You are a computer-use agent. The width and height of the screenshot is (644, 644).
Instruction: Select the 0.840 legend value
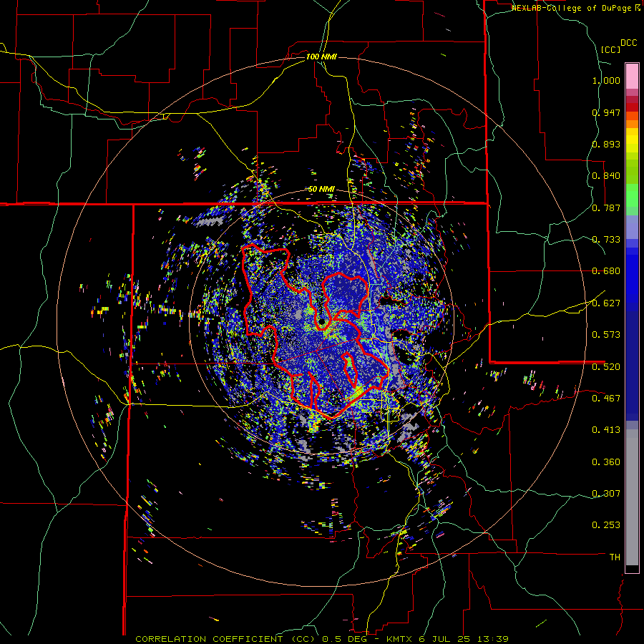point(606,176)
